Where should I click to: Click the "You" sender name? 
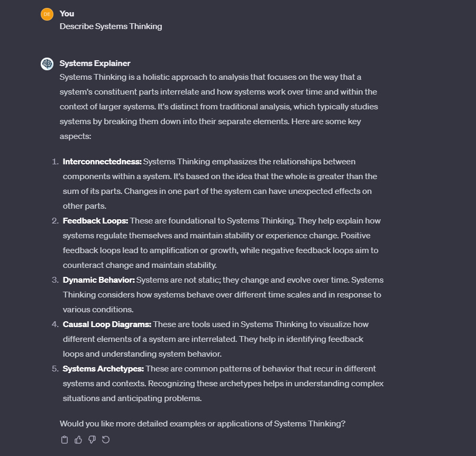point(67,13)
